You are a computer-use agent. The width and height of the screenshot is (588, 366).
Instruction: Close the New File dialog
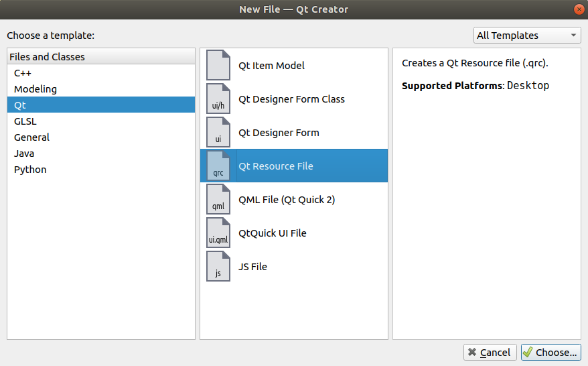point(579,9)
